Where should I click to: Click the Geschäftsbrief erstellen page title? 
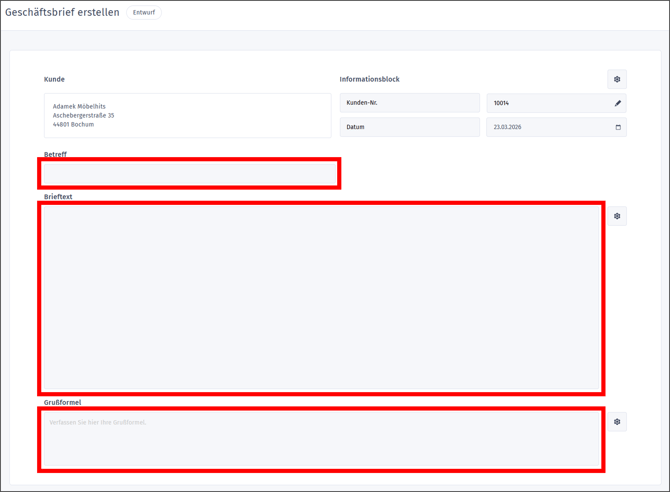point(62,13)
